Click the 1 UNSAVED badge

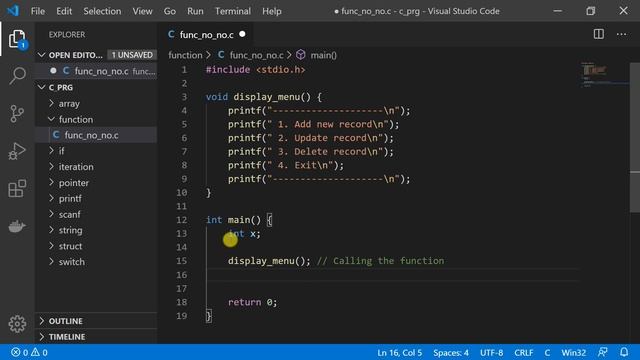132,55
